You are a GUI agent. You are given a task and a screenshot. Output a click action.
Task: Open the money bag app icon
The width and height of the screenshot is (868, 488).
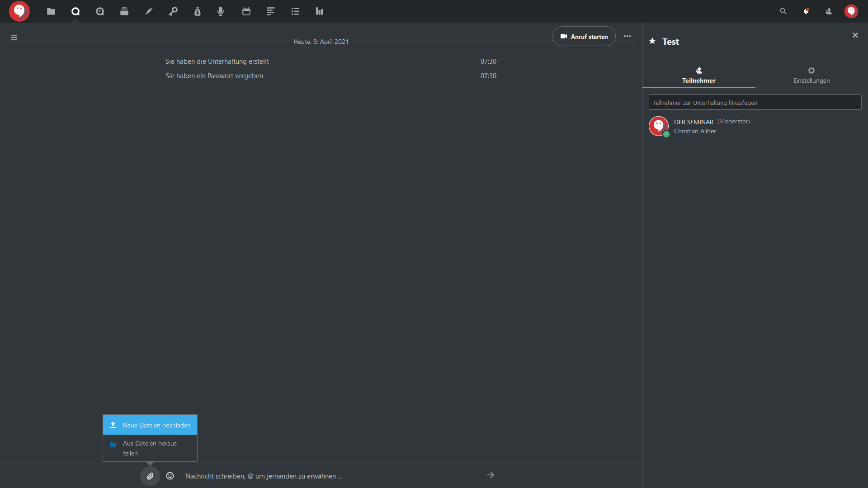(x=198, y=11)
